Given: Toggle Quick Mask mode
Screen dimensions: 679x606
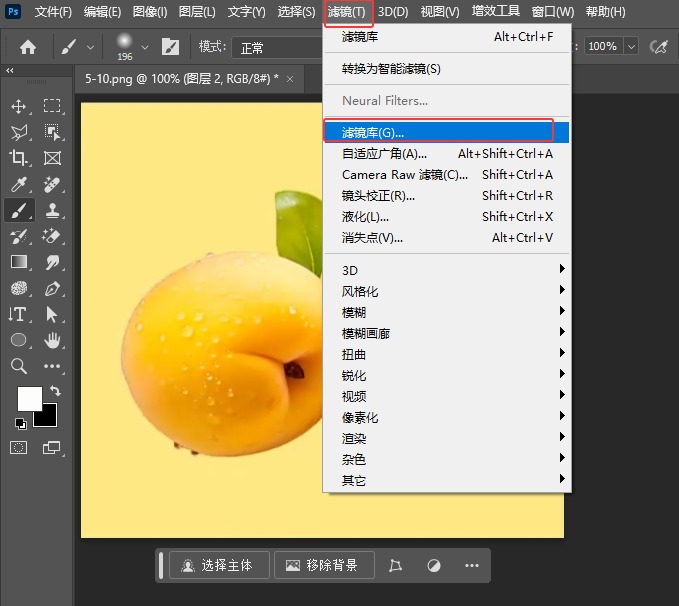Looking at the screenshot, I should coord(18,447).
